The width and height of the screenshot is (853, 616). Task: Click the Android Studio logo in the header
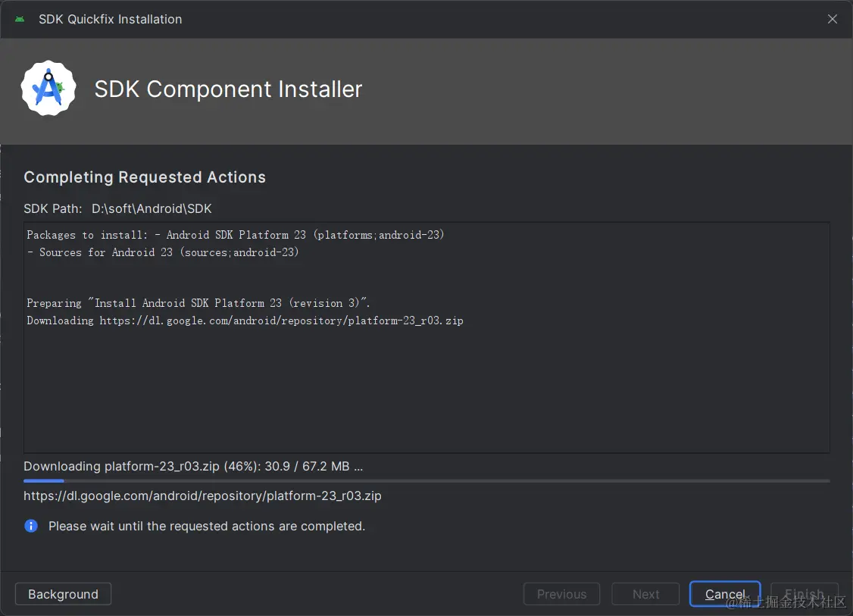pyautogui.click(x=48, y=89)
